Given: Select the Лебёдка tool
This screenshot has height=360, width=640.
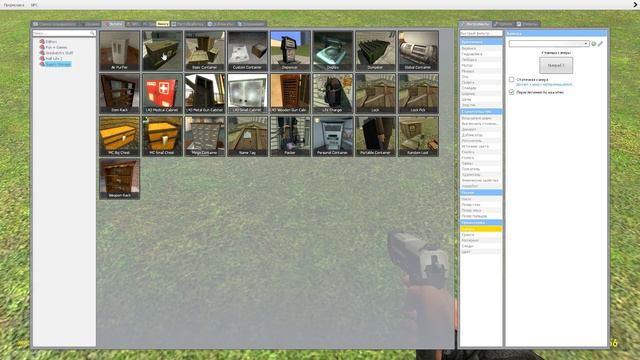Looking at the screenshot, I should click(481, 60).
